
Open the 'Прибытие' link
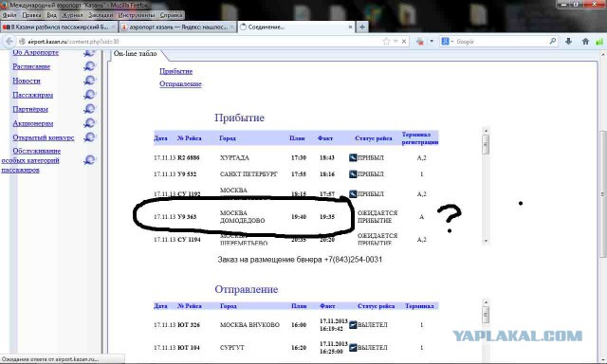176,71
